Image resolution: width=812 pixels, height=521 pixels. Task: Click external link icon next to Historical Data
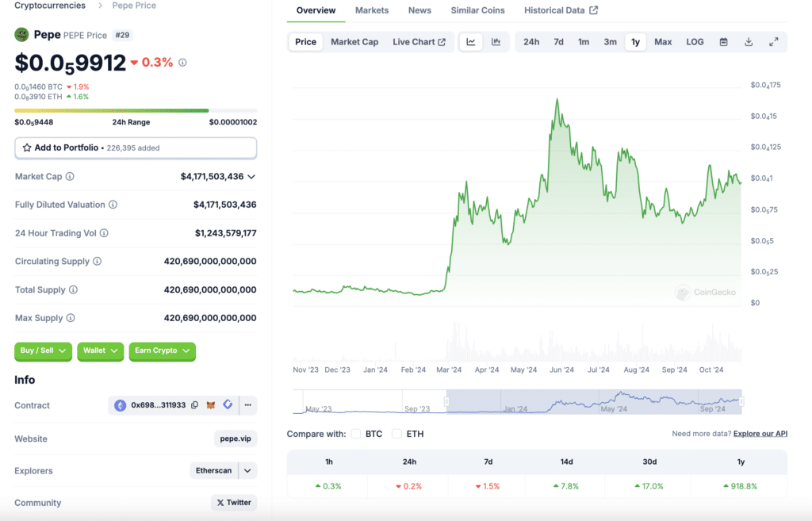pyautogui.click(x=593, y=10)
